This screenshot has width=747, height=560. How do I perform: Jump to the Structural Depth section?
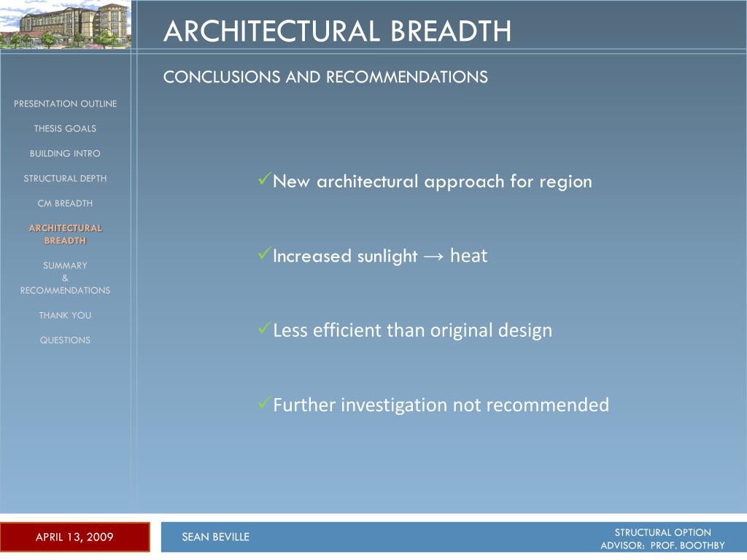(65, 178)
